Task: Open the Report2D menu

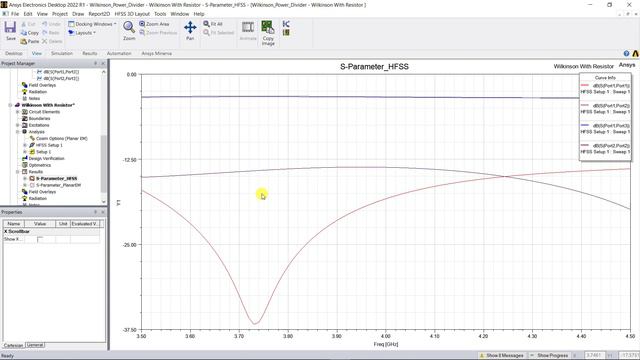Action: click(x=99, y=14)
